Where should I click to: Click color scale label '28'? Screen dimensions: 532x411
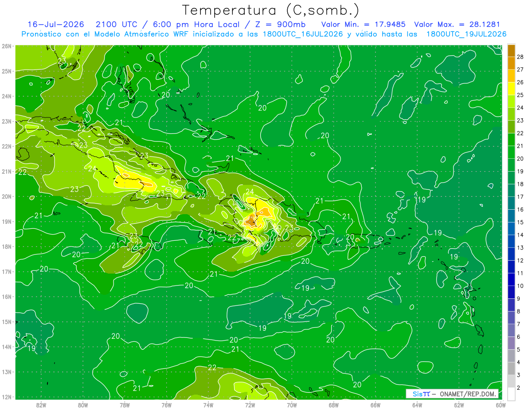point(520,57)
